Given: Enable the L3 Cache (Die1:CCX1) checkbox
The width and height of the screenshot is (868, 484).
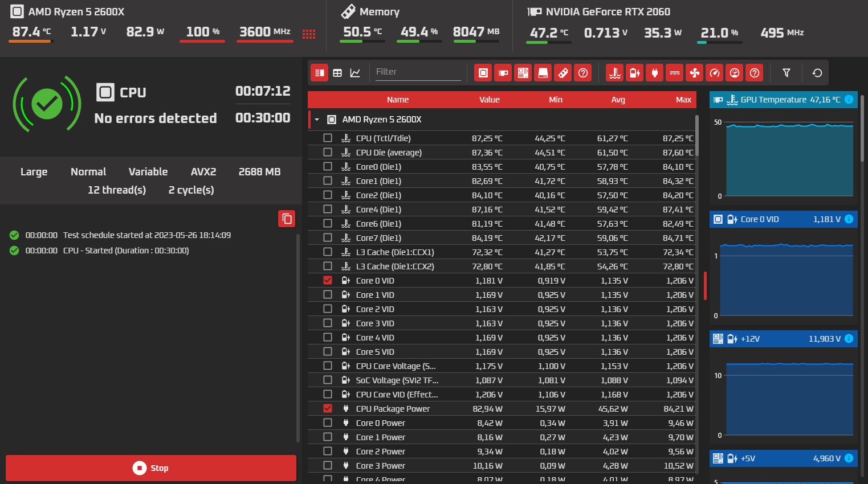Looking at the screenshot, I should click(x=328, y=252).
